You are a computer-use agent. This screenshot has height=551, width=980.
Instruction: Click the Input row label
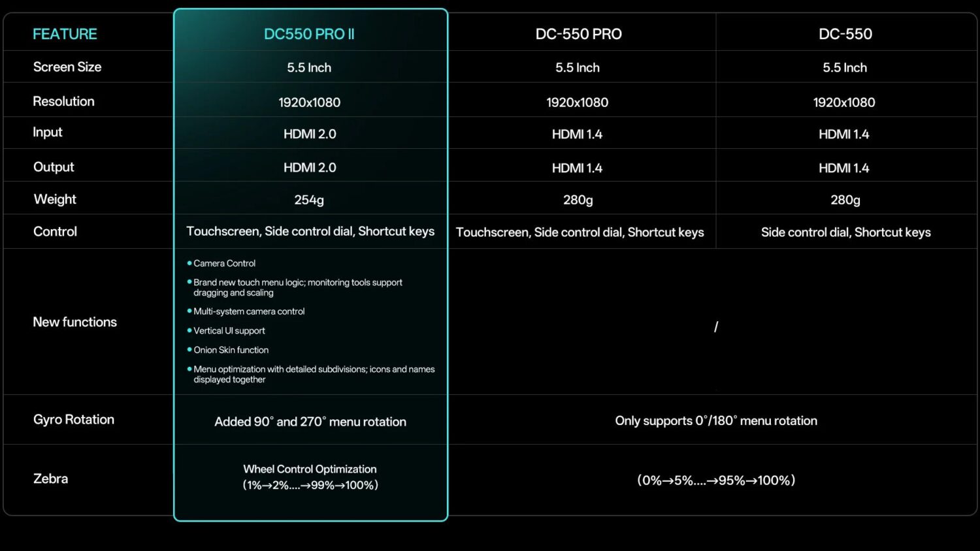point(48,133)
